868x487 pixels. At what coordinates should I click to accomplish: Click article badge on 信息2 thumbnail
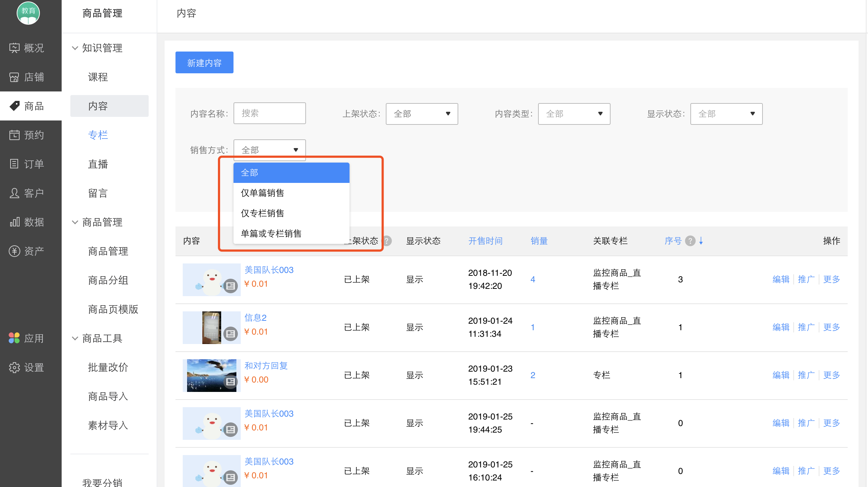(231, 333)
